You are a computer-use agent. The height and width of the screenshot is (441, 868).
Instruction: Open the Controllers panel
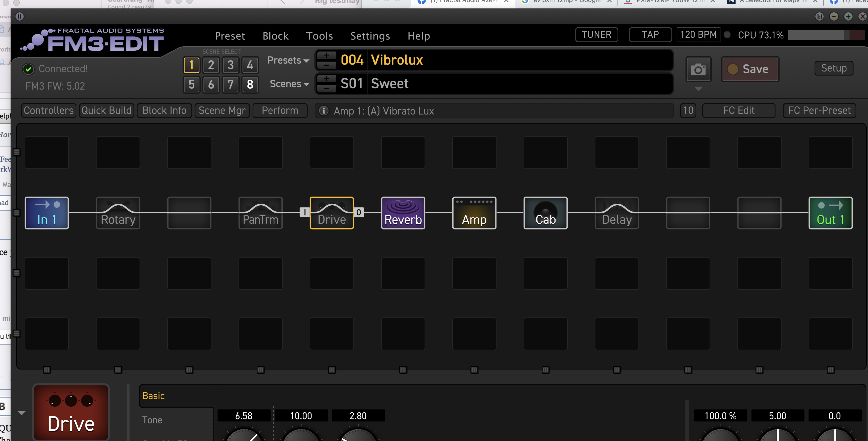(49, 111)
